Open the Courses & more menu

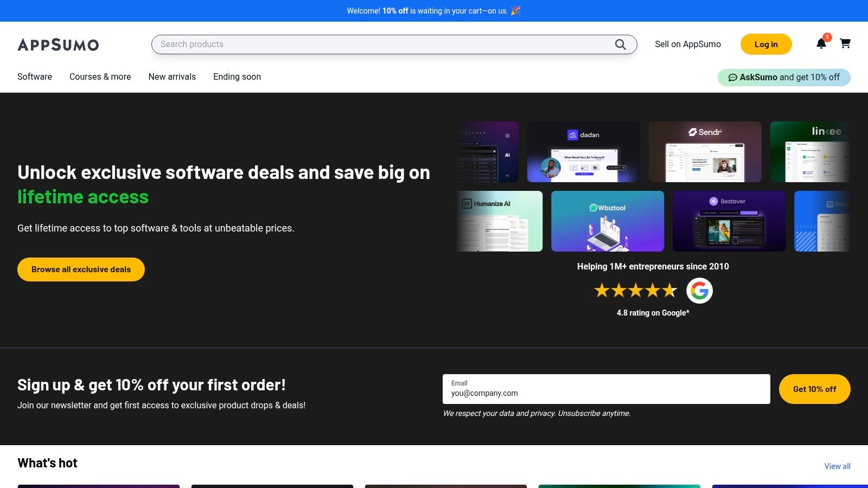[100, 76]
